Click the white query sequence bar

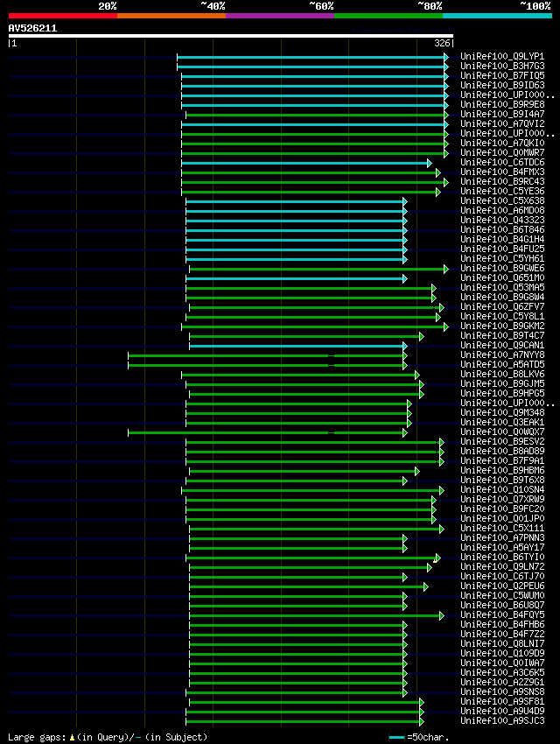(x=231, y=36)
